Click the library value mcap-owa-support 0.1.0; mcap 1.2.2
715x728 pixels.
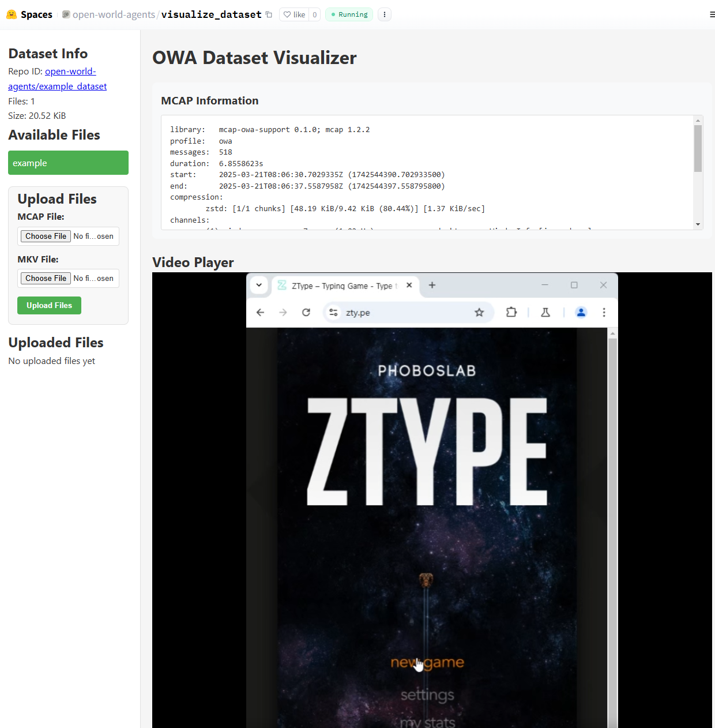[294, 130]
